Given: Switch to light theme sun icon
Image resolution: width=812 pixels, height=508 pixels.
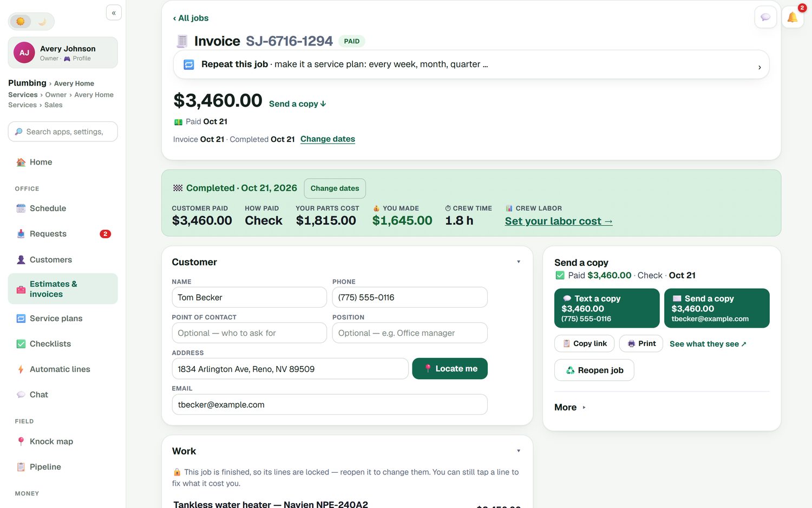Looking at the screenshot, I should tap(21, 22).
